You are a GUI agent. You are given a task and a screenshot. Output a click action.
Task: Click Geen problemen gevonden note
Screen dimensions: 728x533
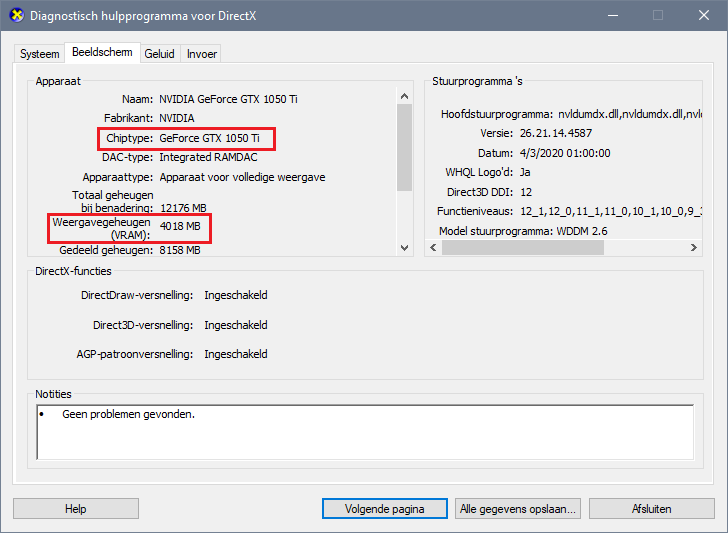[129, 414]
